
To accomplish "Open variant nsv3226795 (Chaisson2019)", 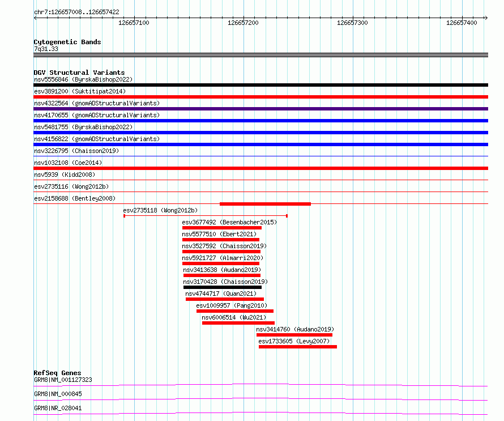I will tap(76, 151).
